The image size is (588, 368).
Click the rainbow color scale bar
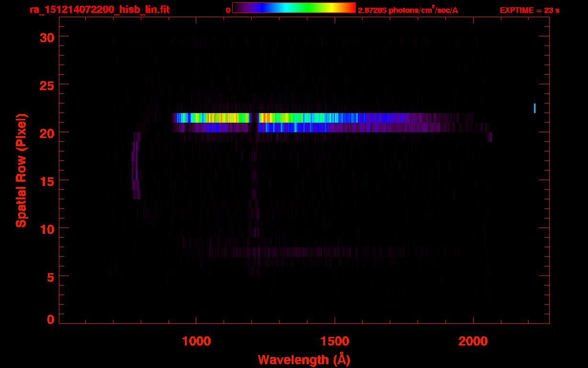(294, 8)
